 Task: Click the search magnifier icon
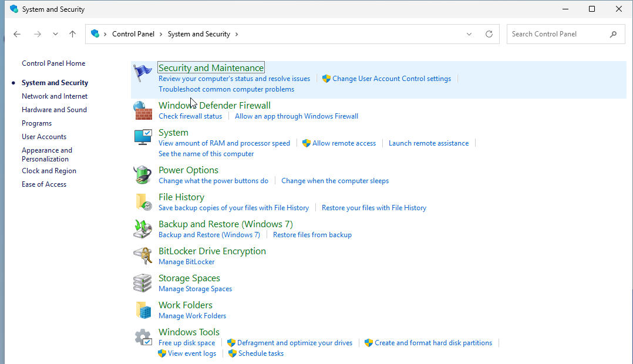[x=613, y=34]
